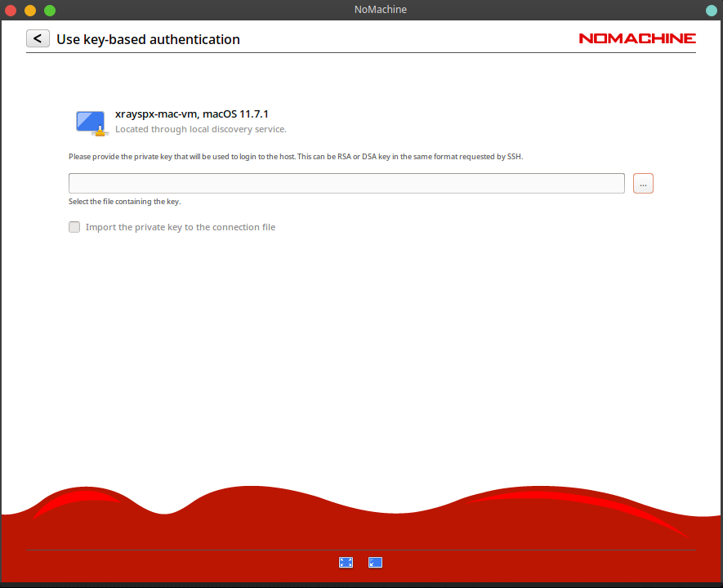The width and height of the screenshot is (723, 588).
Task: Click the private key file path field
Action: 346,184
